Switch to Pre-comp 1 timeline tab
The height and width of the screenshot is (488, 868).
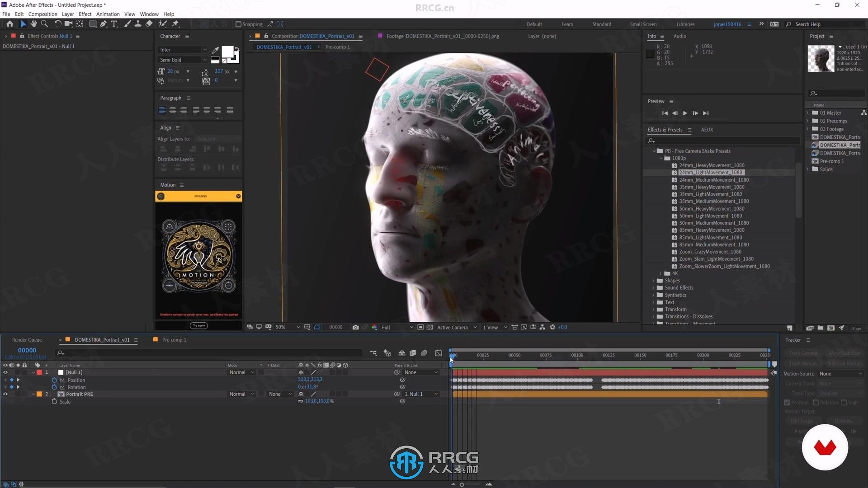click(174, 340)
